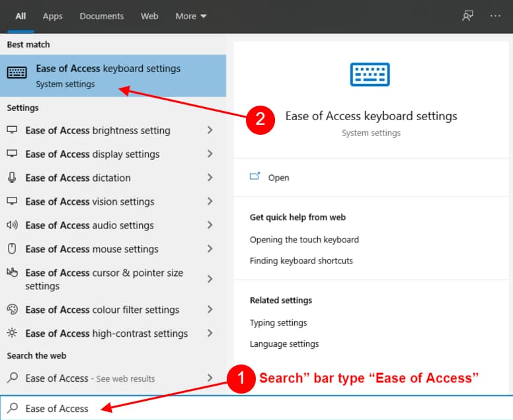Click the Open window icon

[255, 176]
